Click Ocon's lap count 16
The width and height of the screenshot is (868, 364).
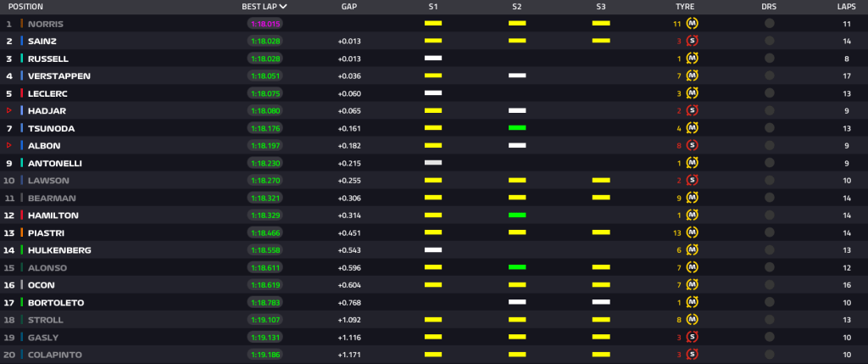pos(847,285)
